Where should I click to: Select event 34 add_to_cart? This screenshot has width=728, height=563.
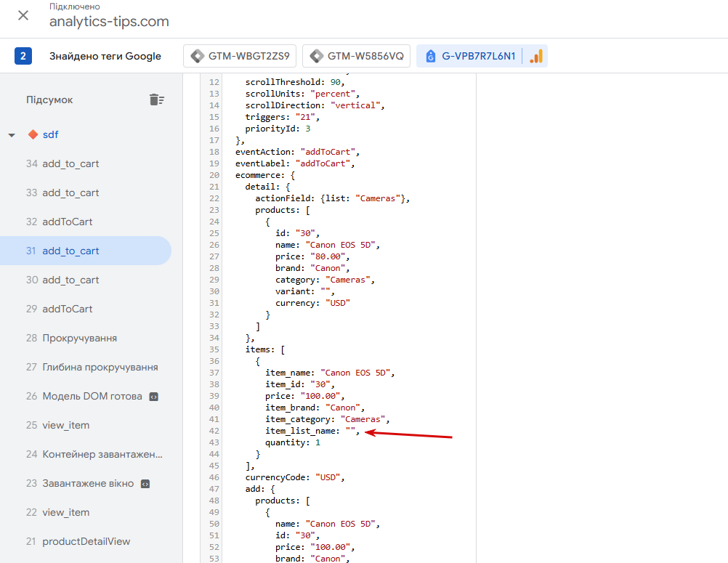click(86, 164)
